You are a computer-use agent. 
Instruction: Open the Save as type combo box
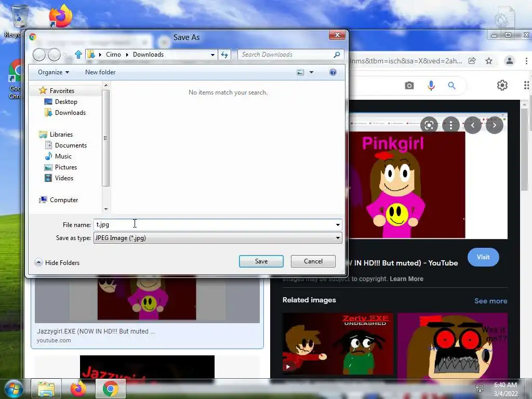[218, 238]
